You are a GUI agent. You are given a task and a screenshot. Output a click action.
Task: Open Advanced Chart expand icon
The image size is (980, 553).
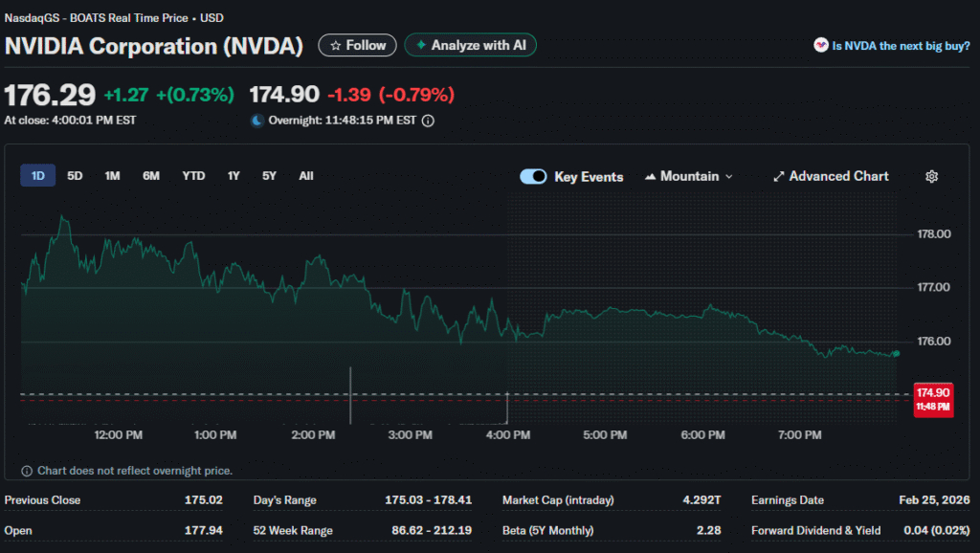point(779,176)
